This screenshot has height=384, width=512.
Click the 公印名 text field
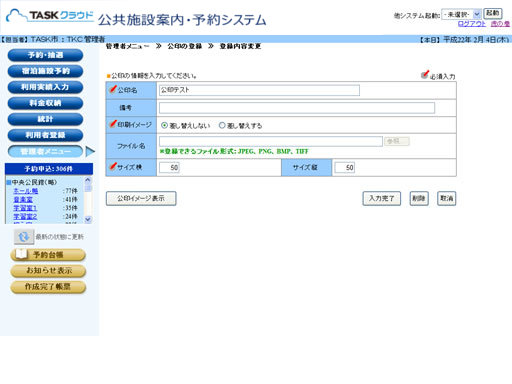point(259,90)
